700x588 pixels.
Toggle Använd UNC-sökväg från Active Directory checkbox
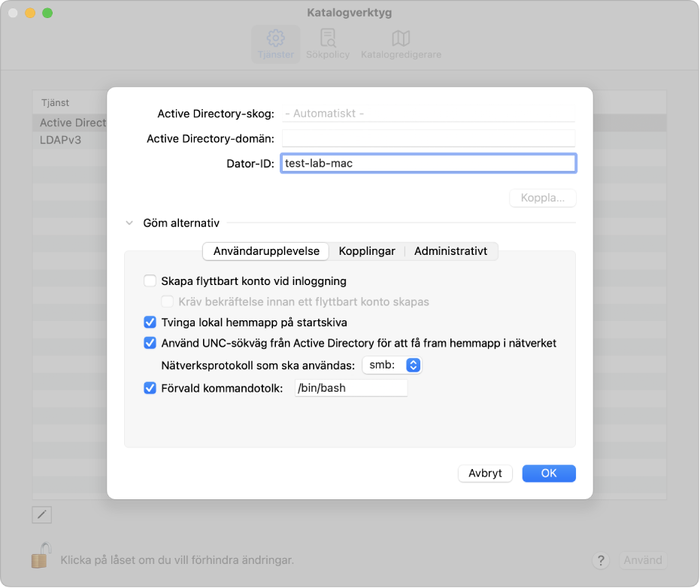pos(150,342)
